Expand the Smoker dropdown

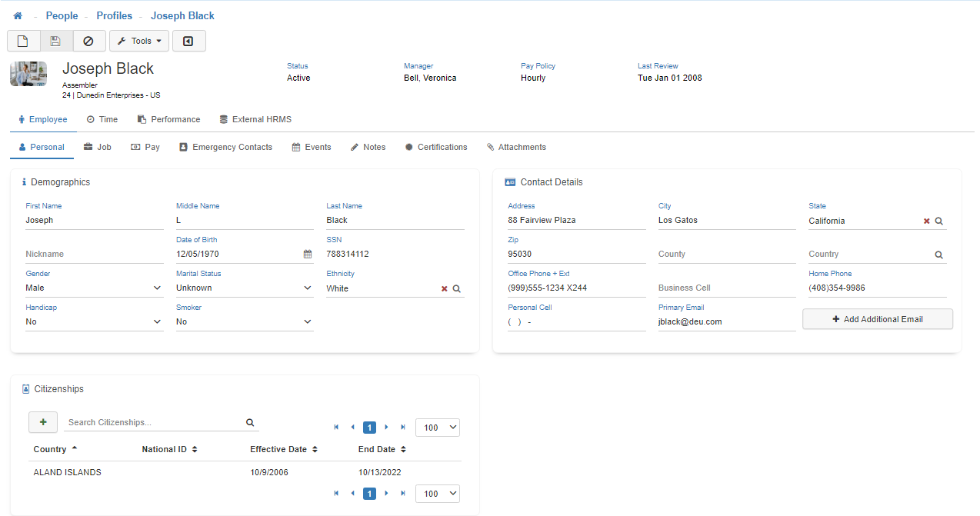point(307,321)
